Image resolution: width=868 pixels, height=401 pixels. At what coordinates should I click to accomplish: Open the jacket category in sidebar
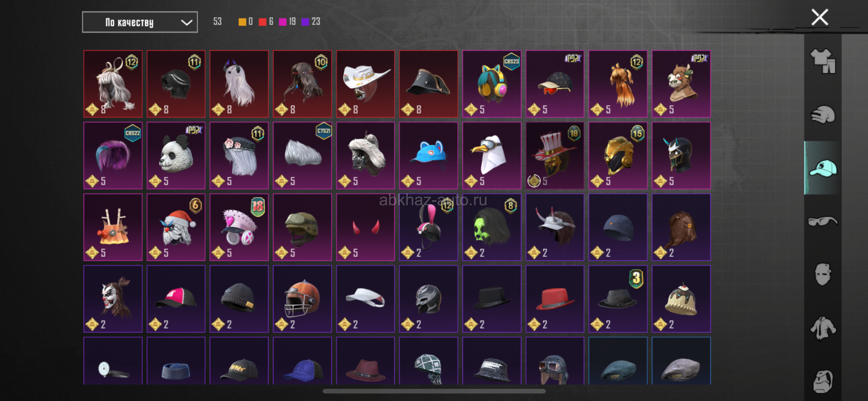tap(823, 328)
